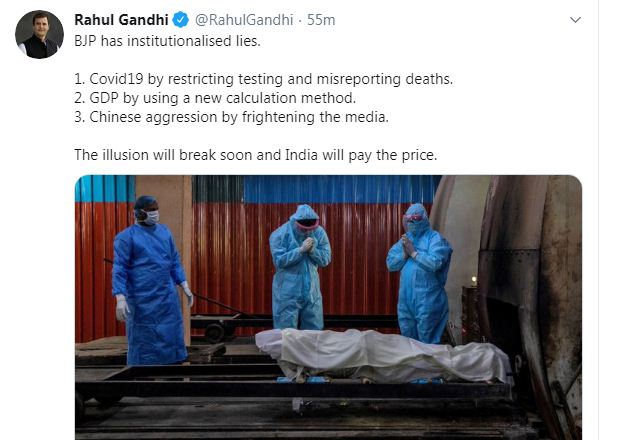Click the blue corrugated sheet atop the photo
Image resolution: width=628 pixels, height=440 pixels.
click(340, 189)
